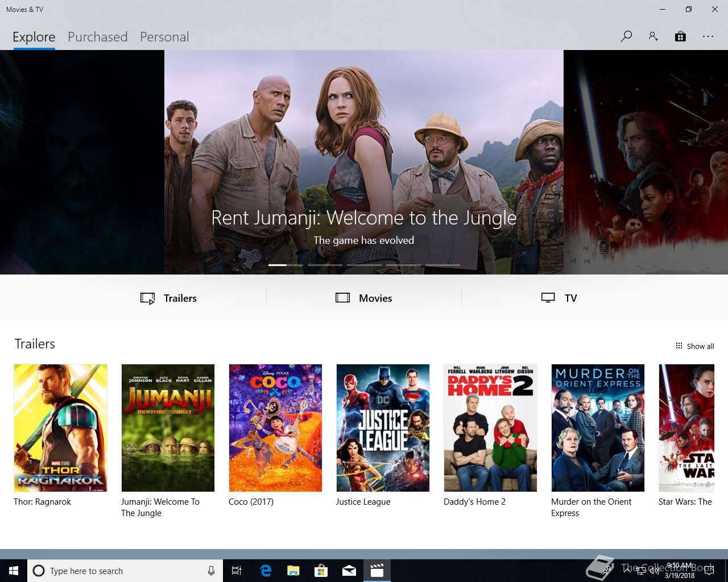Switch to the Purchased tab
Viewport: 728px width, 582px height.
coord(97,37)
